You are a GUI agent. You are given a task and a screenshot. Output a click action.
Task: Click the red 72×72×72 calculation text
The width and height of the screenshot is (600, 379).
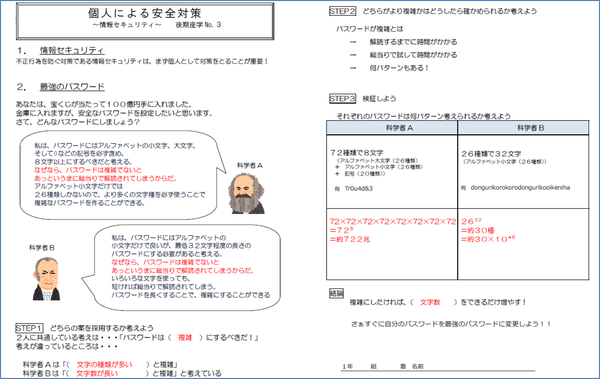tap(393, 221)
